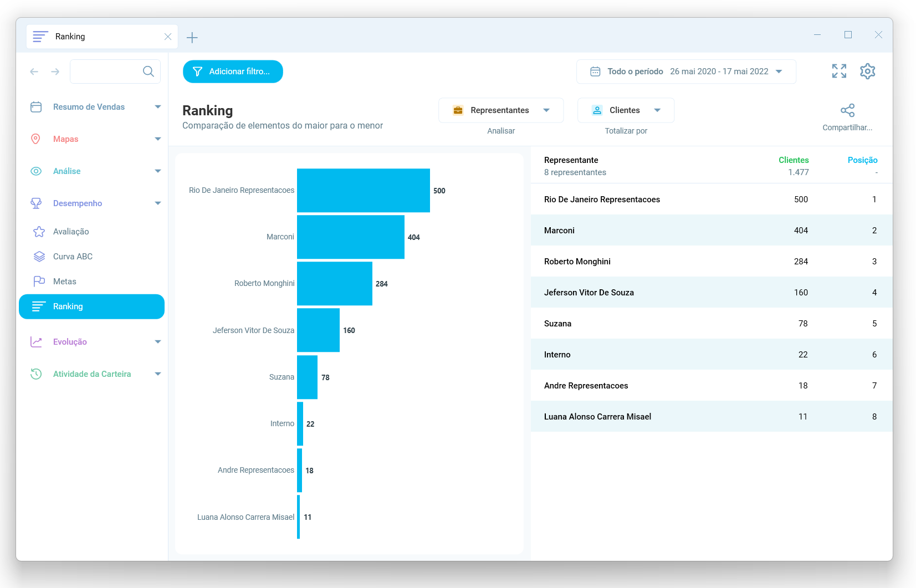Select the Roberto Monghini table row
Image resolution: width=916 pixels, height=588 pixels.
(712, 262)
